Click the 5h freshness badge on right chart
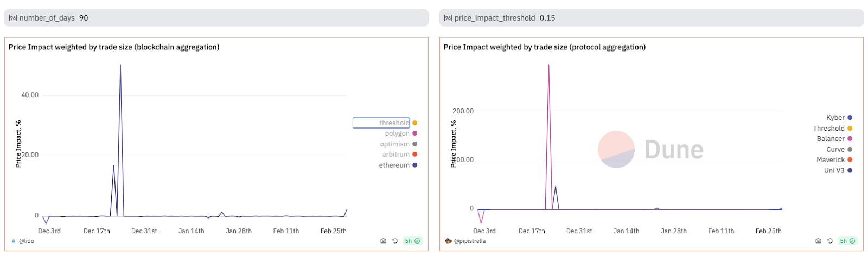 847,241
